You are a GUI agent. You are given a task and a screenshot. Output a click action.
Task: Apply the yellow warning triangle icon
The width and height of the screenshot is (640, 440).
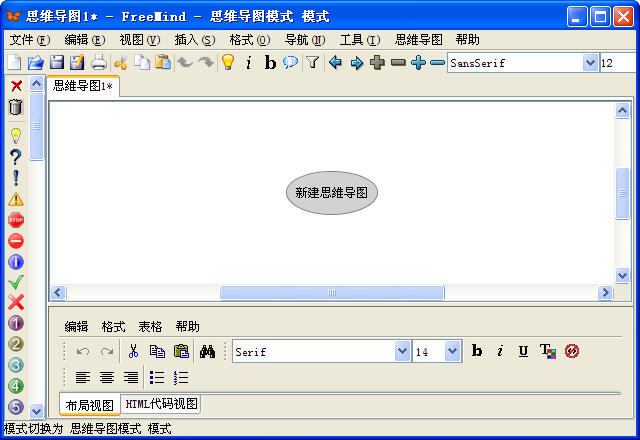(16, 199)
